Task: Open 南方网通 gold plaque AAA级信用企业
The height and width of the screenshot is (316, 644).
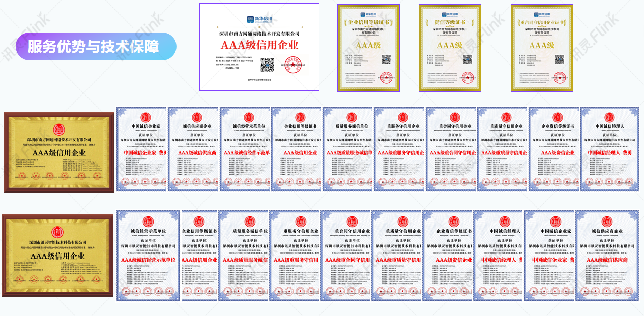Action: click(x=59, y=152)
